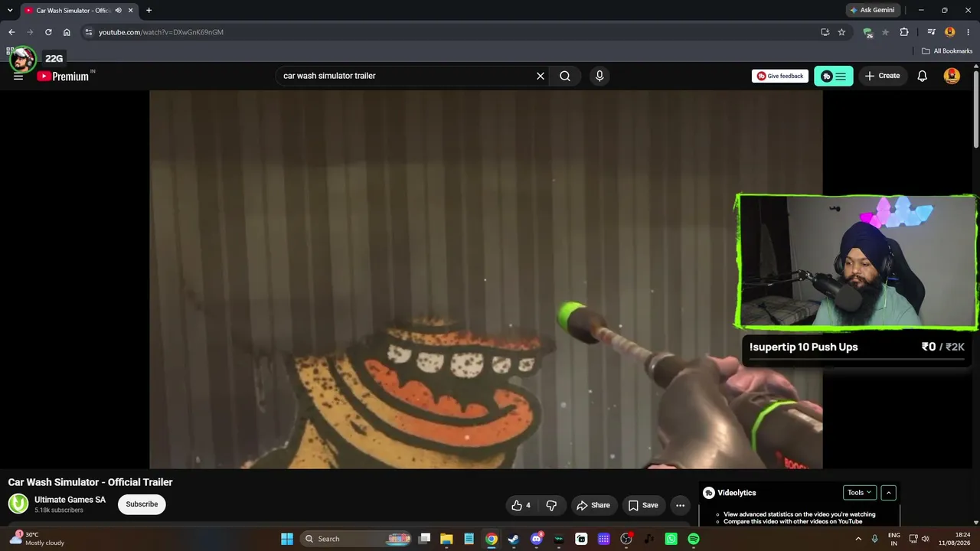Screen dimensions: 980x551
Task: Bookmark this page with the star
Action: pyautogui.click(x=841, y=32)
